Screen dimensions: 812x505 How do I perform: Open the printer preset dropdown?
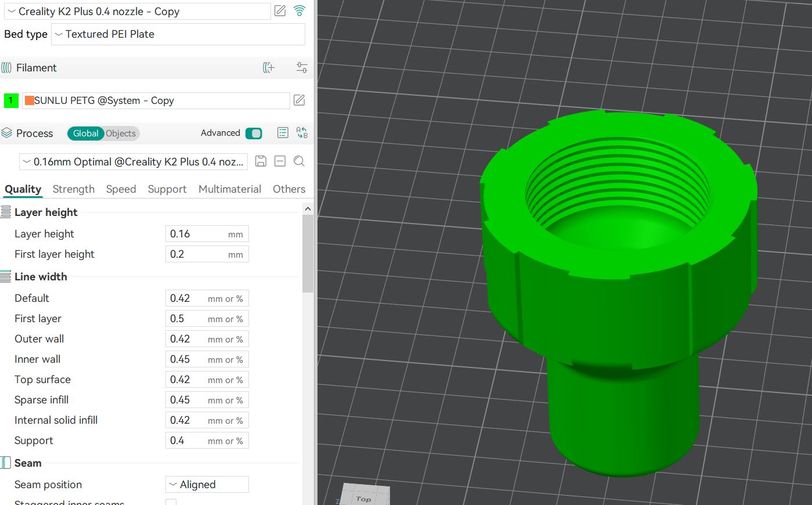point(138,11)
